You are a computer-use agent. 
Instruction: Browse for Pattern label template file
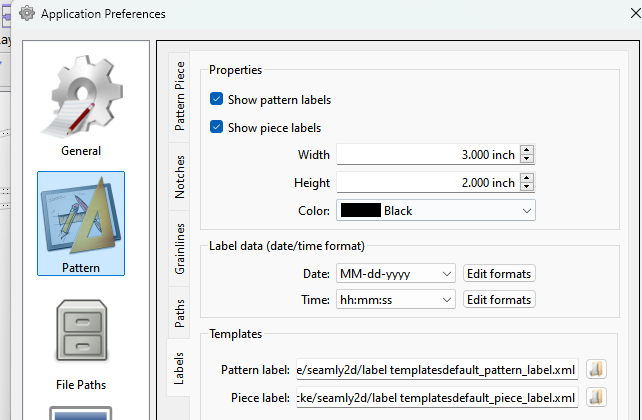pos(596,370)
